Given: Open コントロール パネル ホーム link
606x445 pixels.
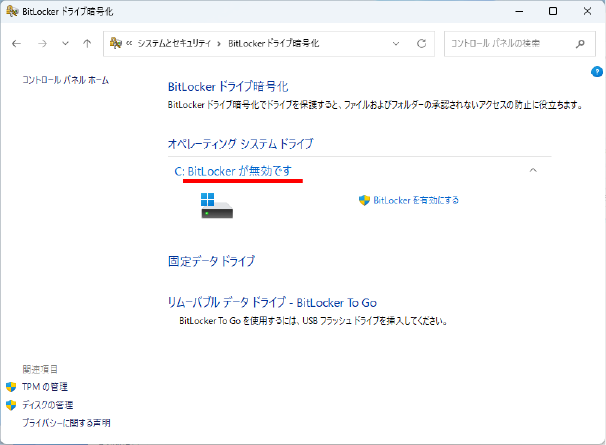Looking at the screenshot, I should [65, 80].
